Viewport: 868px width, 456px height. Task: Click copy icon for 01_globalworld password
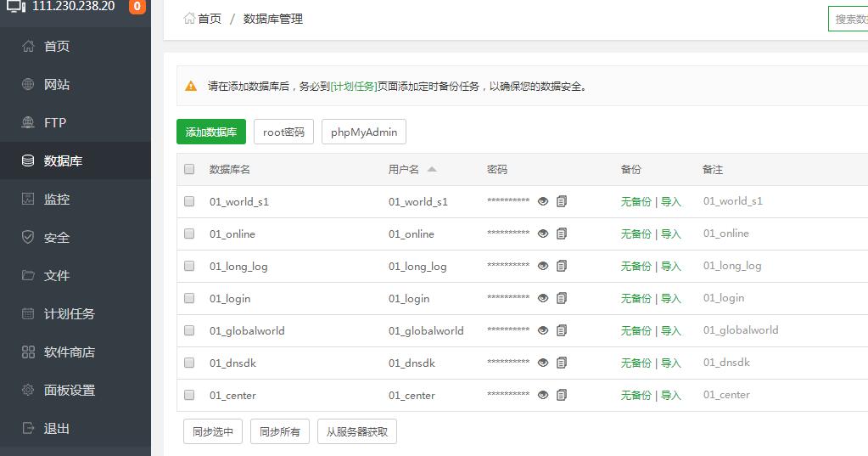click(x=562, y=331)
